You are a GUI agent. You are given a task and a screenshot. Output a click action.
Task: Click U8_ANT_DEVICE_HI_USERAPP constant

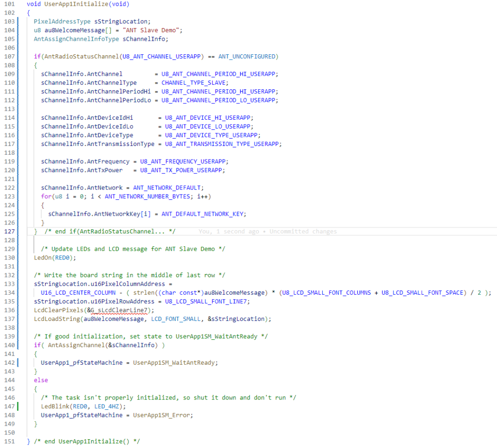[207, 118]
